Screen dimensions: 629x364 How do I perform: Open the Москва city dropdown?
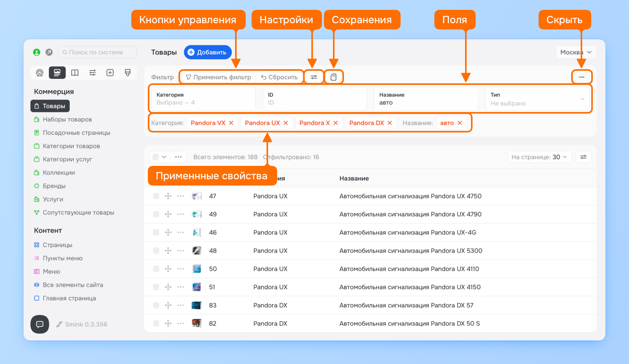pyautogui.click(x=576, y=52)
